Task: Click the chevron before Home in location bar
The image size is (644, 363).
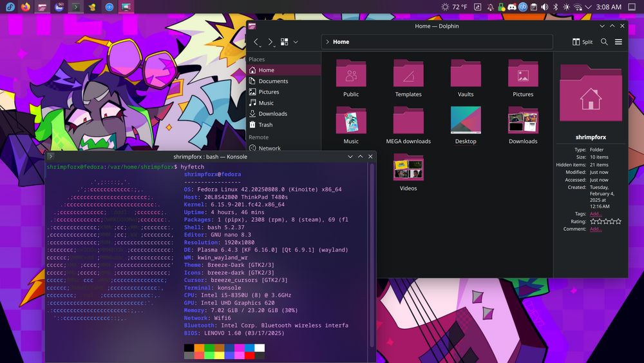Action: coord(327,42)
